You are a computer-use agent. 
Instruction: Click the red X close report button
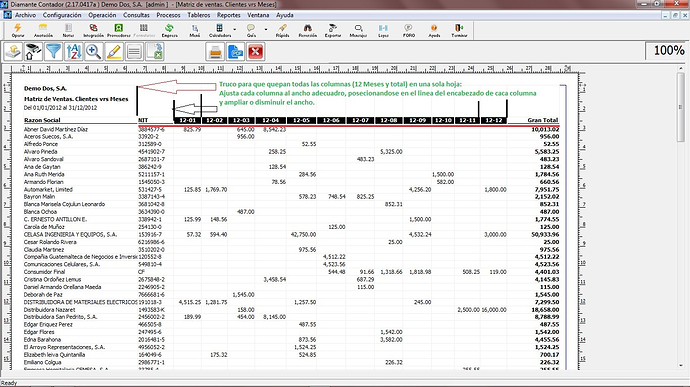coord(256,52)
